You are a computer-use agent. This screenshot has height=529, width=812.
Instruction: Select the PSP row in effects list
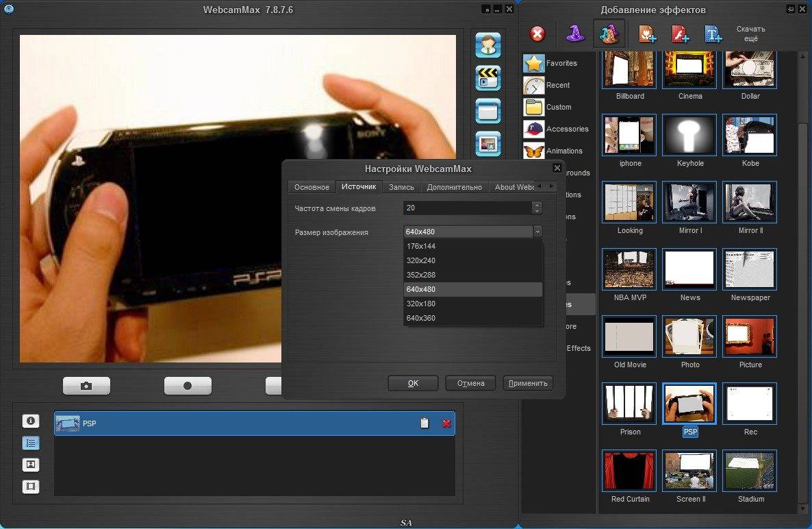[254, 423]
